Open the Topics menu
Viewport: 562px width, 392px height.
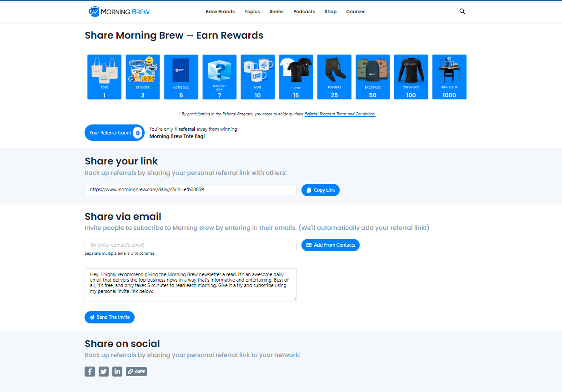click(x=252, y=12)
